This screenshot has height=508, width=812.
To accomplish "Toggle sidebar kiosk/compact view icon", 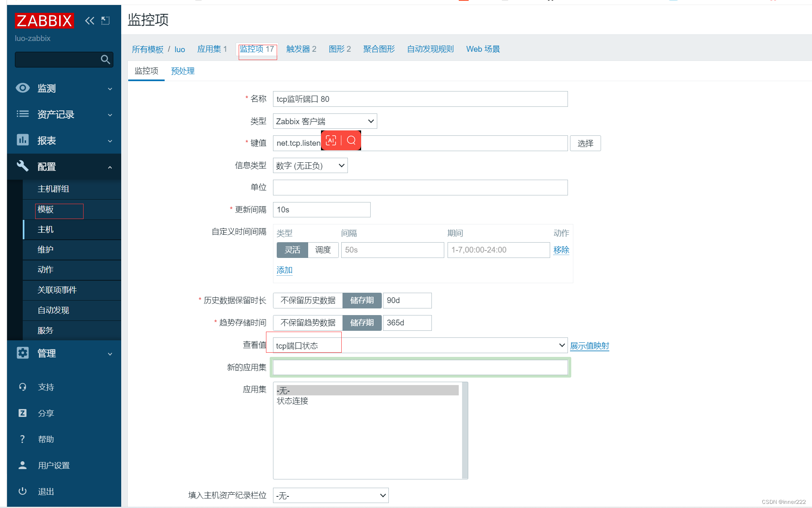I will 105,21.
